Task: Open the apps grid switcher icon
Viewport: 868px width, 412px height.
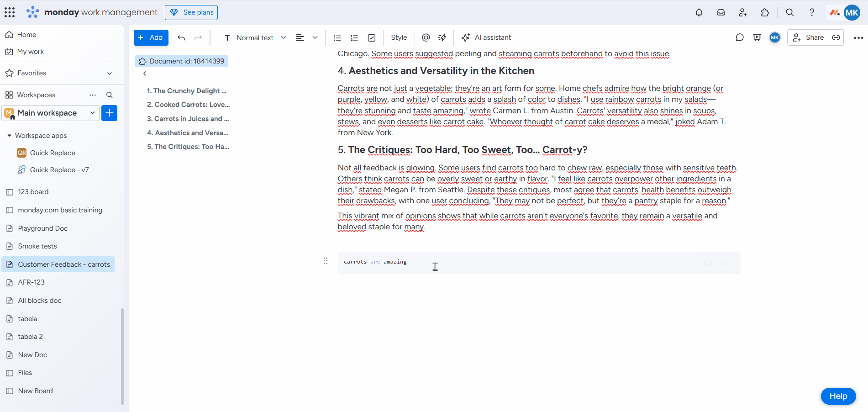Action: (10, 12)
